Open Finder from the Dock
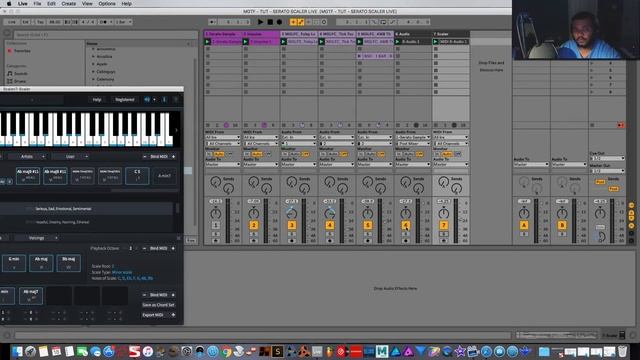 pos(17,351)
